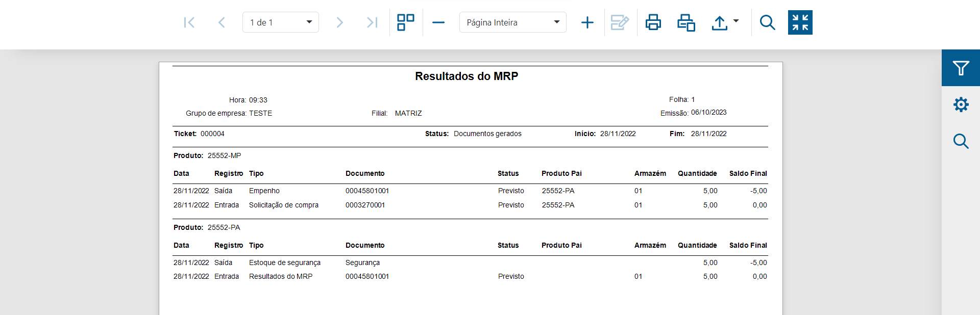The width and height of the screenshot is (980, 315).
Task: Toggle report editing mode
Action: (x=620, y=22)
